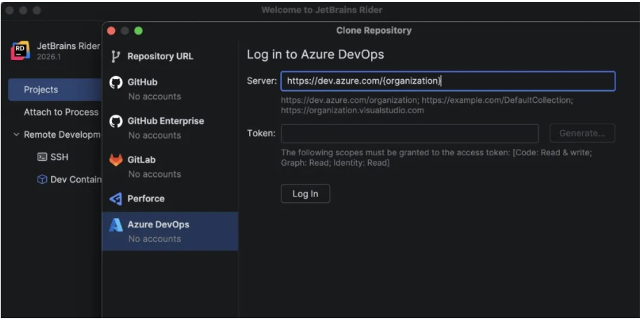The width and height of the screenshot is (644, 321).
Task: Click the GitHub octocat icon
Action: (116, 83)
